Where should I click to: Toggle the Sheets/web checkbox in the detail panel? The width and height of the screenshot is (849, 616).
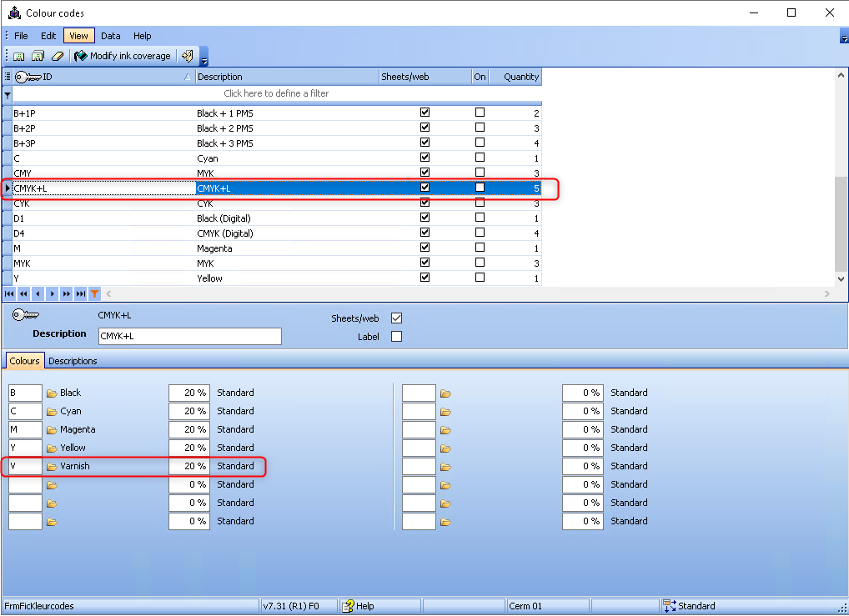(x=396, y=318)
